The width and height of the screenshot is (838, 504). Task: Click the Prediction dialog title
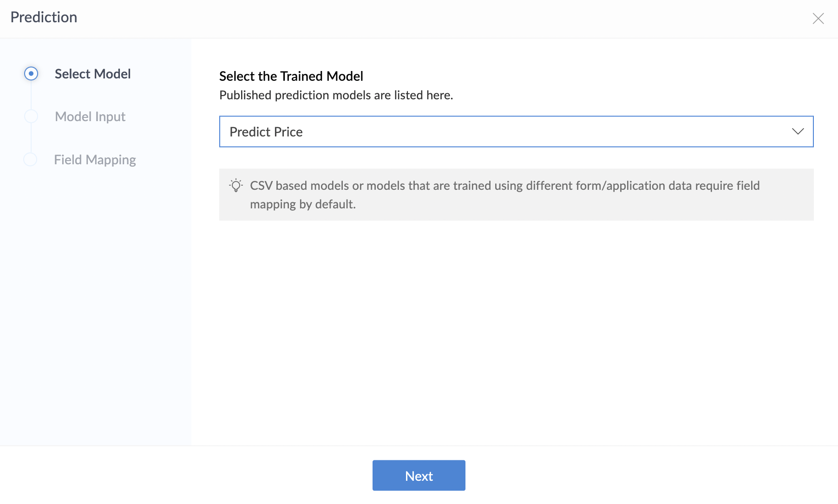pos(44,17)
